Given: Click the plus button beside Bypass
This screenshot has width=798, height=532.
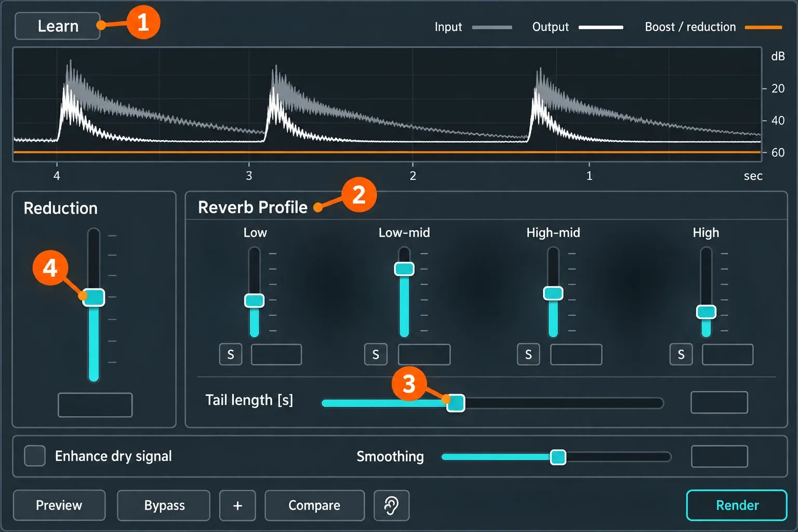Looking at the screenshot, I should (237, 506).
